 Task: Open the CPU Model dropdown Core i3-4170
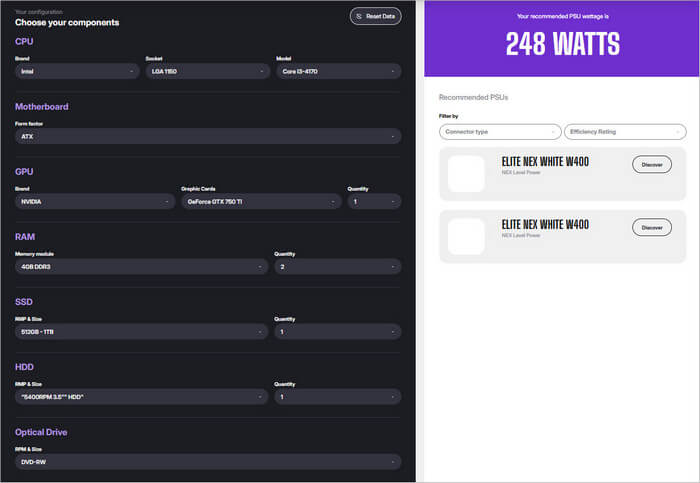pyautogui.click(x=338, y=71)
